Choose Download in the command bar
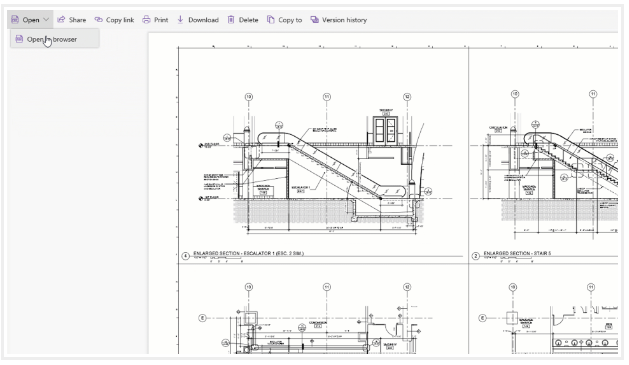Viewport: 629px width, 365px height. click(x=198, y=19)
